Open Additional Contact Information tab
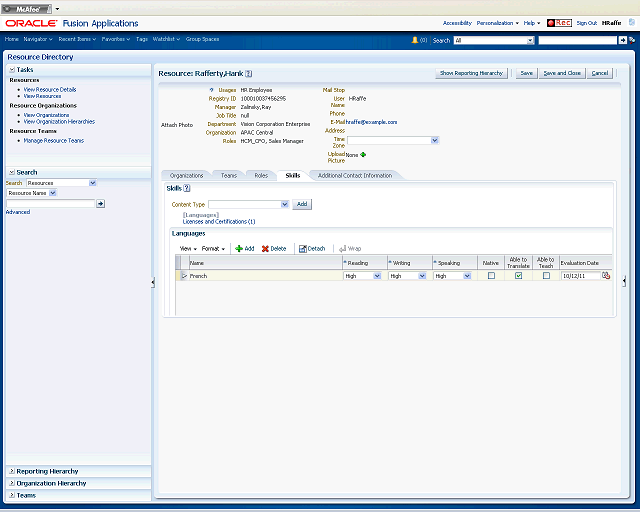The image size is (640, 512). point(355,176)
